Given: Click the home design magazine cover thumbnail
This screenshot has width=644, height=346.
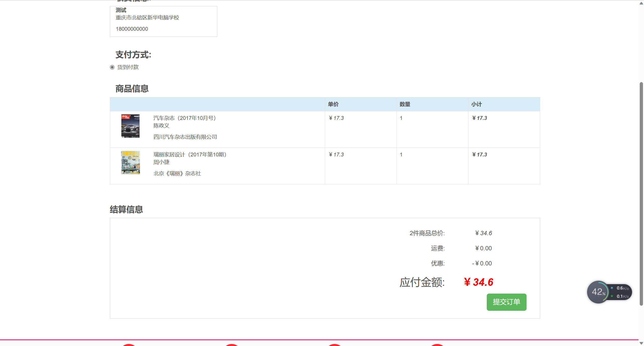Looking at the screenshot, I should (x=130, y=162).
